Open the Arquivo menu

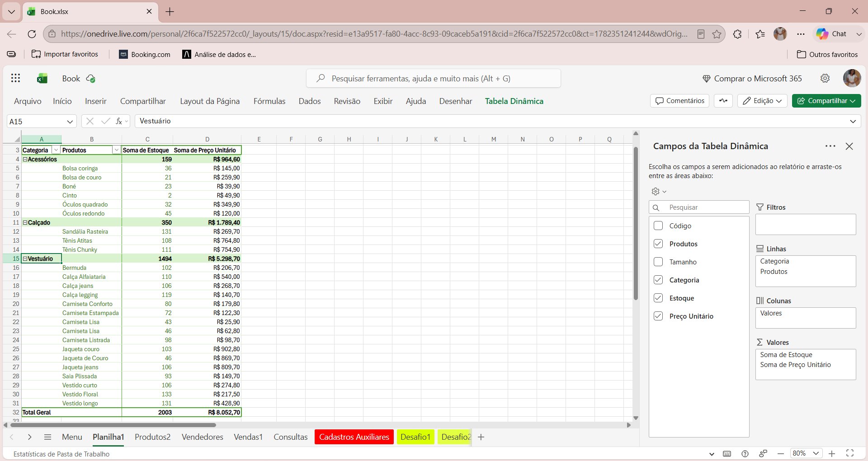28,101
